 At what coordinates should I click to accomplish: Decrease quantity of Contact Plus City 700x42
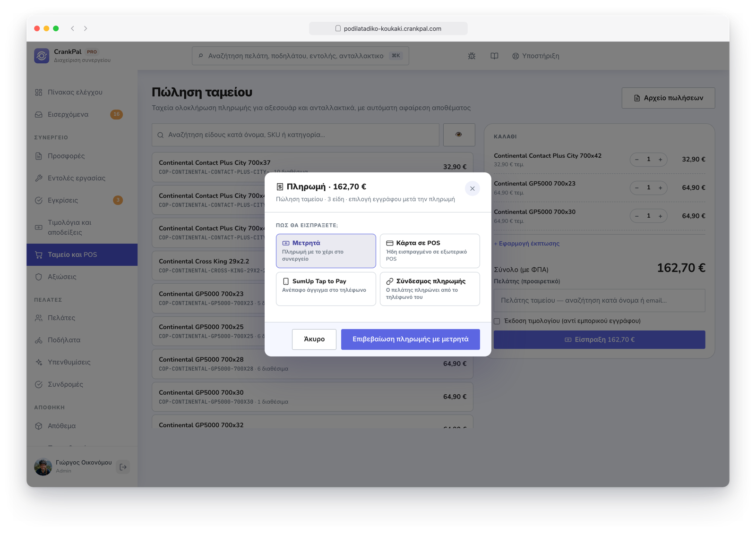point(637,160)
